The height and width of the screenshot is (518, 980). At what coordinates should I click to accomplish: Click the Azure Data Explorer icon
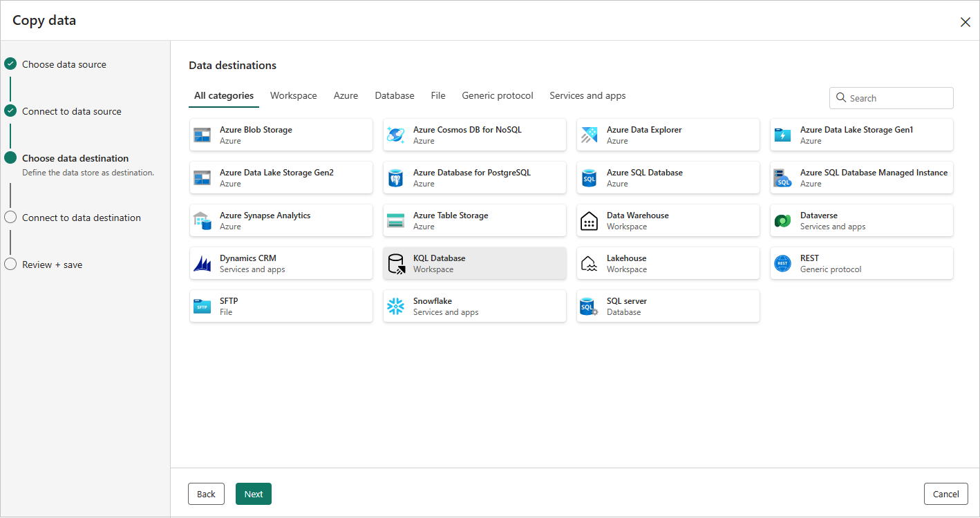(x=589, y=135)
